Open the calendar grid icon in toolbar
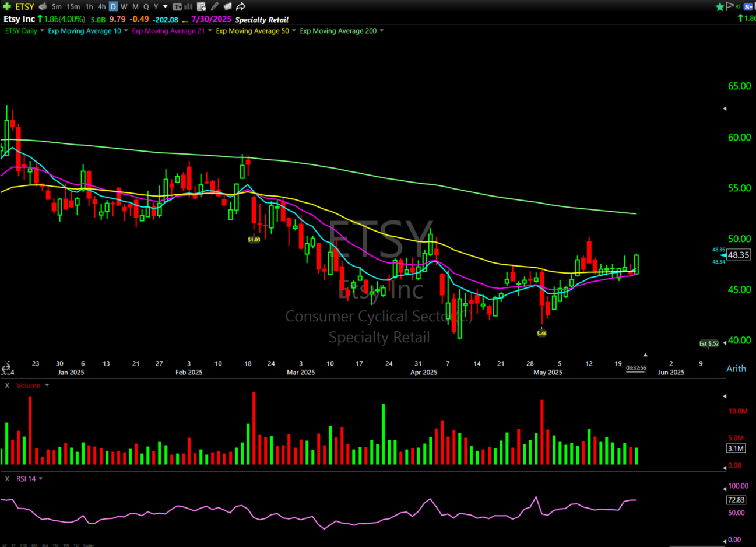The width and height of the screenshot is (756, 547). tap(202, 6)
